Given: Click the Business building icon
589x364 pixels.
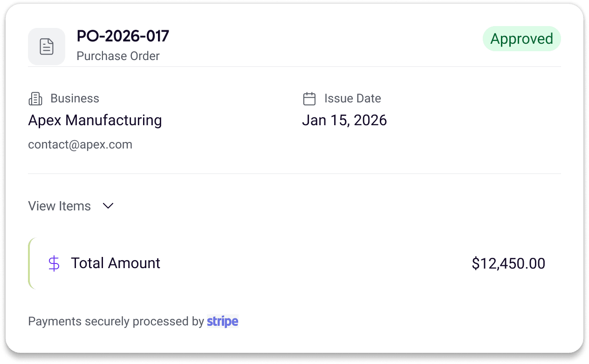Looking at the screenshot, I should click(x=35, y=99).
